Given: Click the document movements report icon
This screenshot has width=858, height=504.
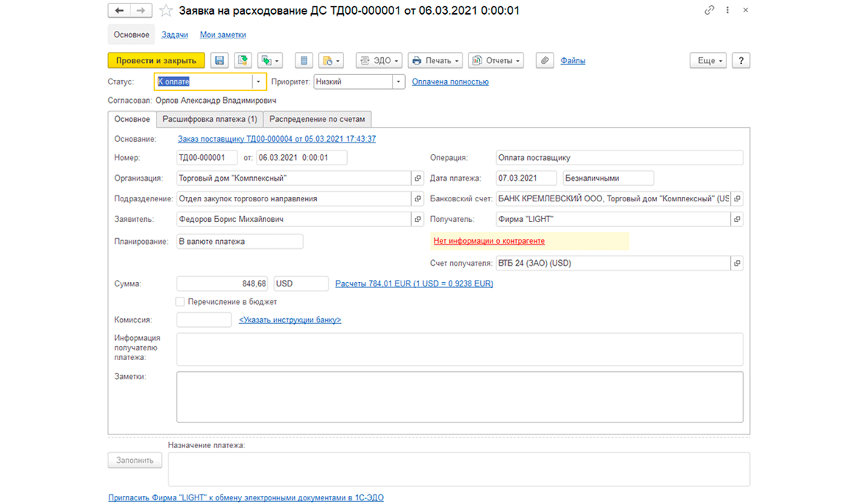Looking at the screenshot, I should [304, 60].
